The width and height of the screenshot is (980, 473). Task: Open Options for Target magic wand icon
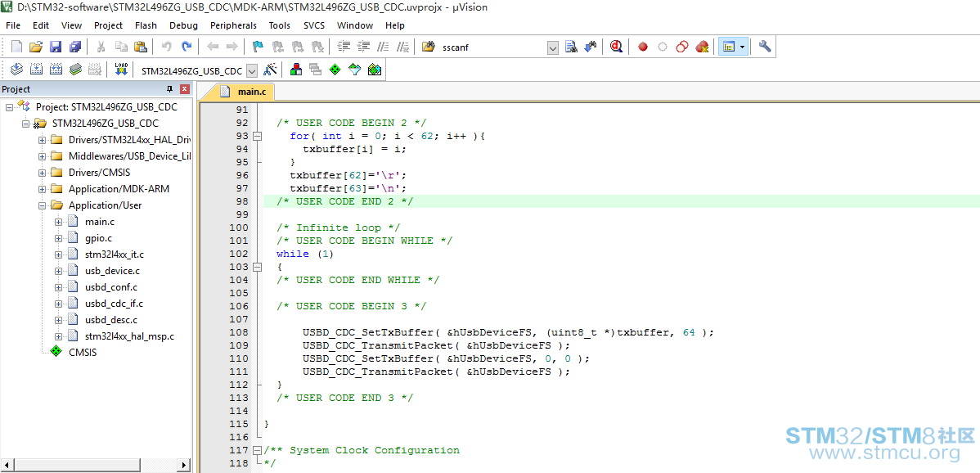pyautogui.click(x=270, y=70)
